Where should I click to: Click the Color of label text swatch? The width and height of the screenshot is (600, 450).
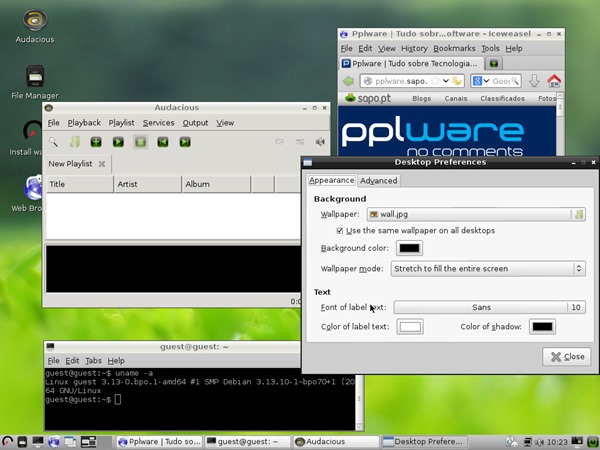point(410,327)
